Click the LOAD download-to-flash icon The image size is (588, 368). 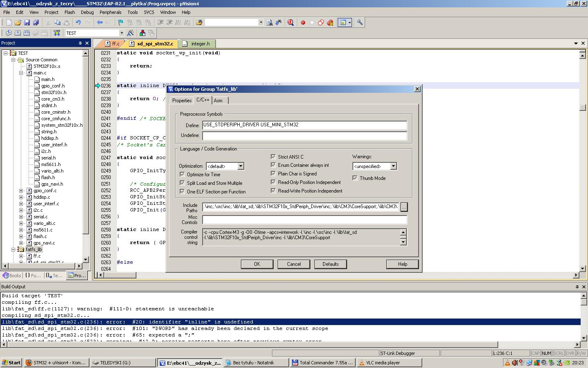(x=57, y=33)
